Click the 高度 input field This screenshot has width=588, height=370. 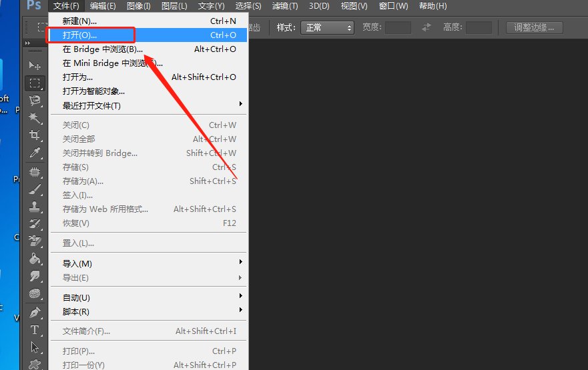479,28
